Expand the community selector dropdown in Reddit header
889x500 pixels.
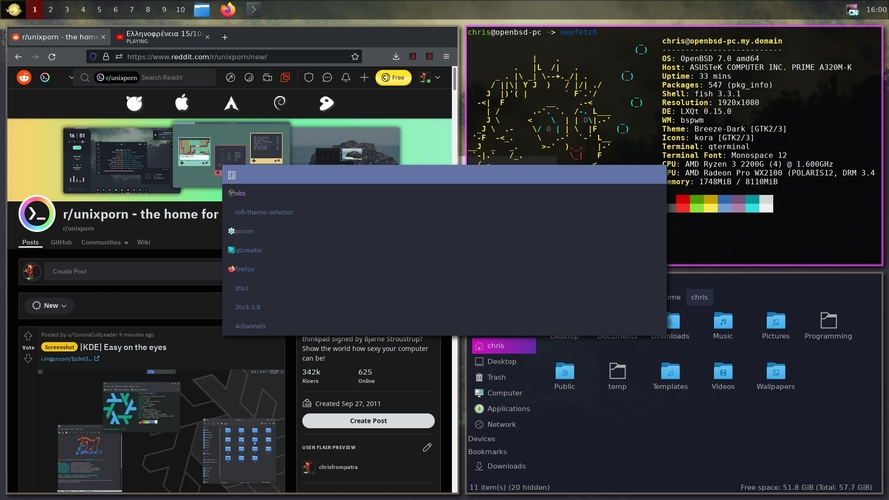(71, 78)
